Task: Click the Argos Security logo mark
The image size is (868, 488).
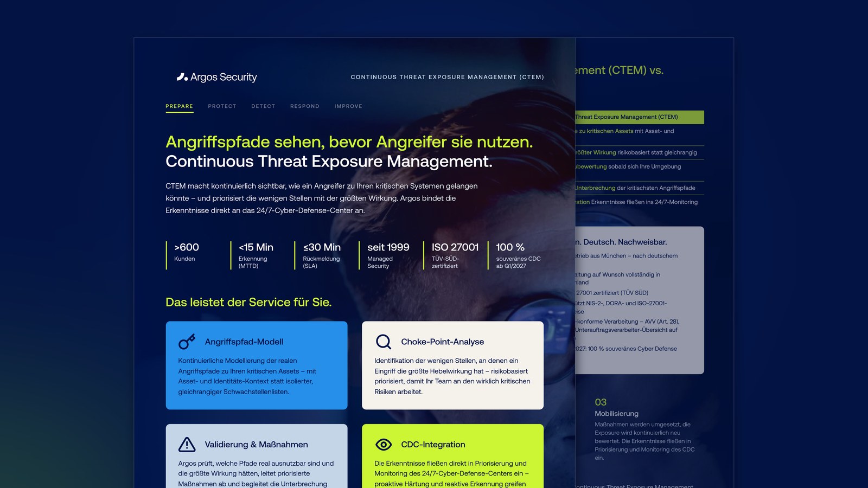Action: pos(182,77)
